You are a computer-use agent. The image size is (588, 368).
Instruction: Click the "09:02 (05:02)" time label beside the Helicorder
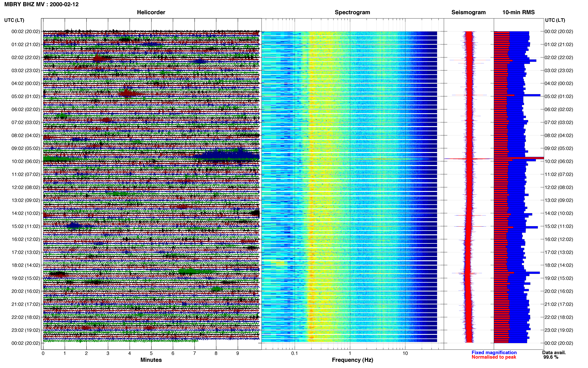point(26,148)
